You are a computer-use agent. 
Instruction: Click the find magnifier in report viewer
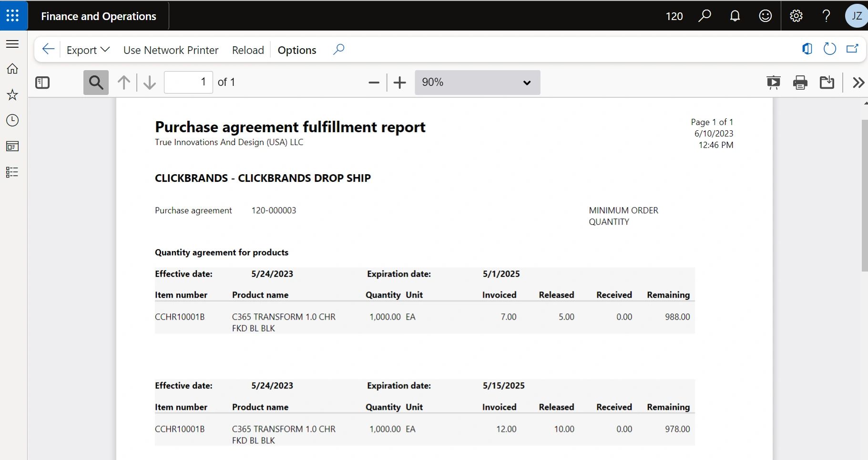[96, 83]
